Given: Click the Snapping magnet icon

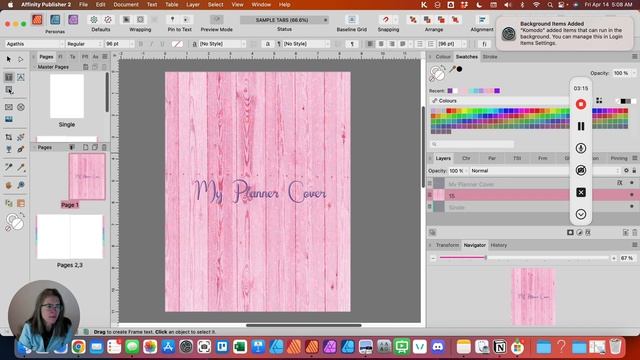Looking at the screenshot, I should click(386, 20).
